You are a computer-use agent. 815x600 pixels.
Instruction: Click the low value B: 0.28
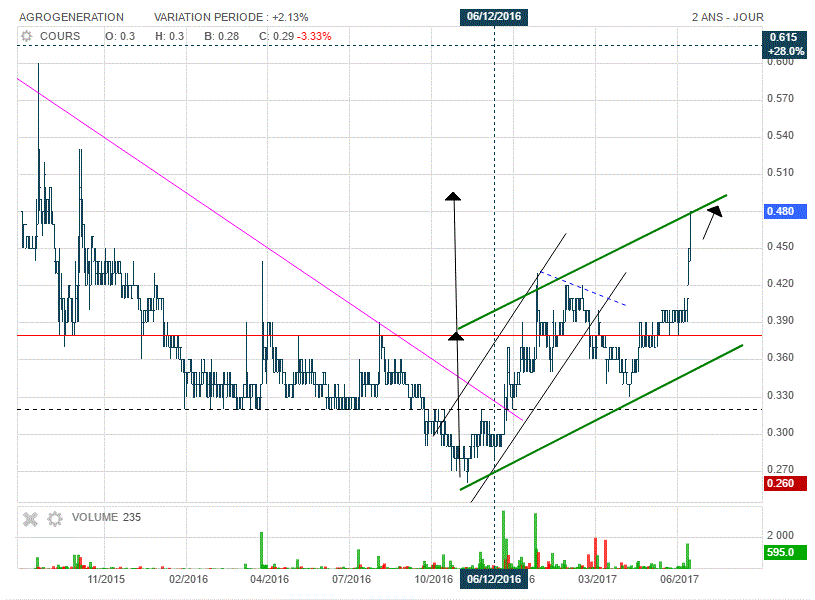click(222, 36)
